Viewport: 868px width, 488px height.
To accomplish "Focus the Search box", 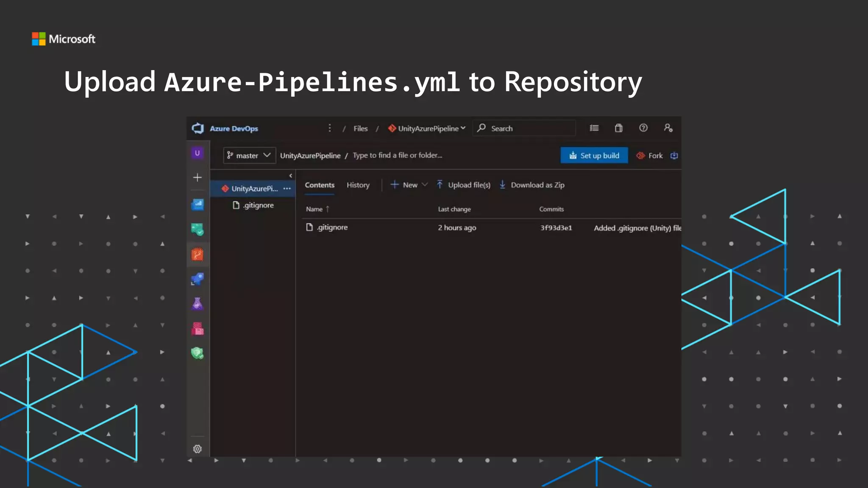I will click(x=524, y=128).
